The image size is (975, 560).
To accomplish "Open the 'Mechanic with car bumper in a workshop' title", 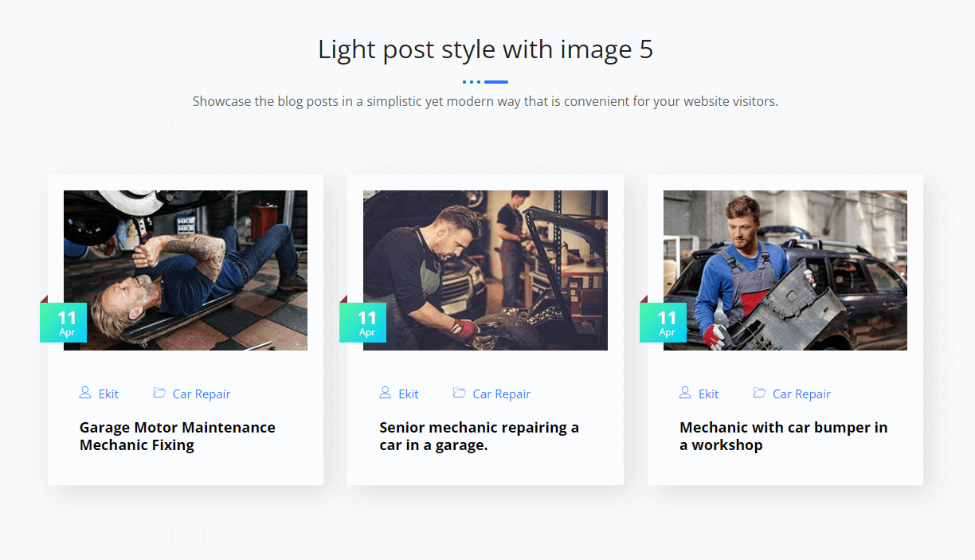I will pyautogui.click(x=783, y=436).
